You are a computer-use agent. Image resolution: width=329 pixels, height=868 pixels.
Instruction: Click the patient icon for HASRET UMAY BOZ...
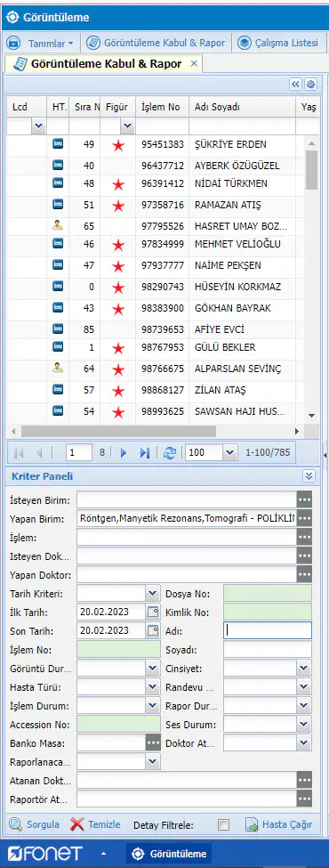point(58,225)
